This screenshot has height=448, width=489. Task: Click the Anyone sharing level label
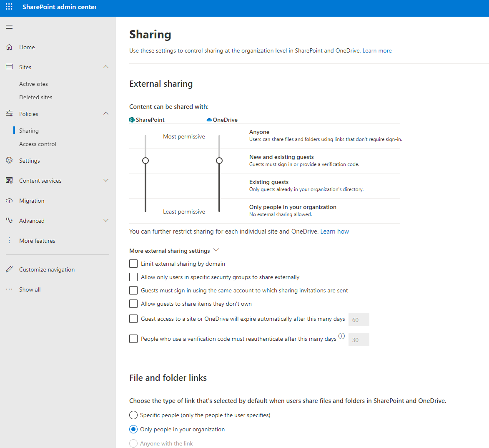coord(259,132)
